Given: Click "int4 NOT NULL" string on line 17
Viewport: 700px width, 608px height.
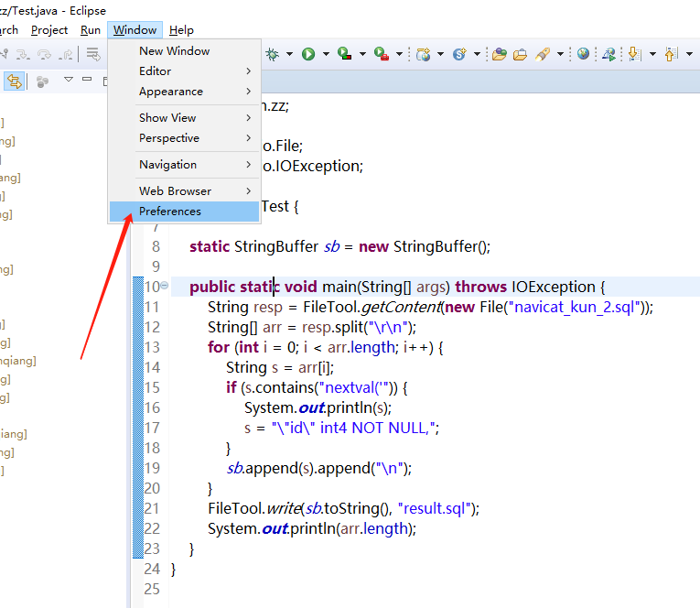Looking at the screenshot, I should (373, 428).
